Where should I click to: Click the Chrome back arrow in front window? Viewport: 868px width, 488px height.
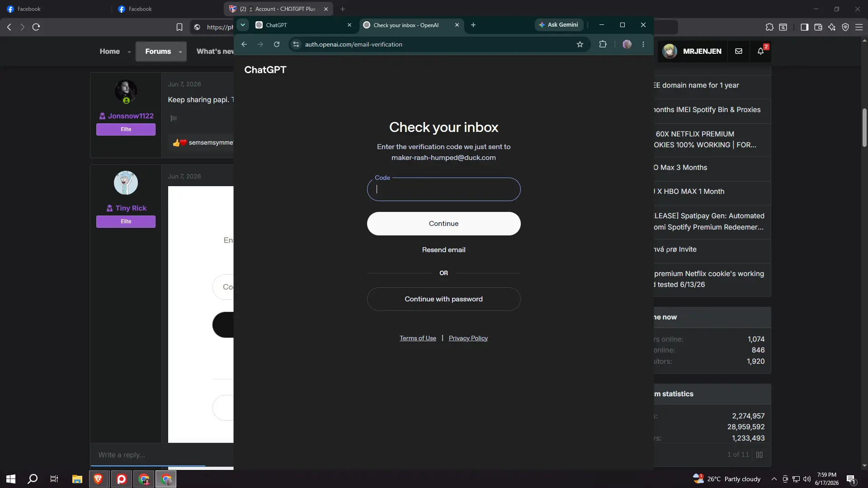click(x=244, y=44)
